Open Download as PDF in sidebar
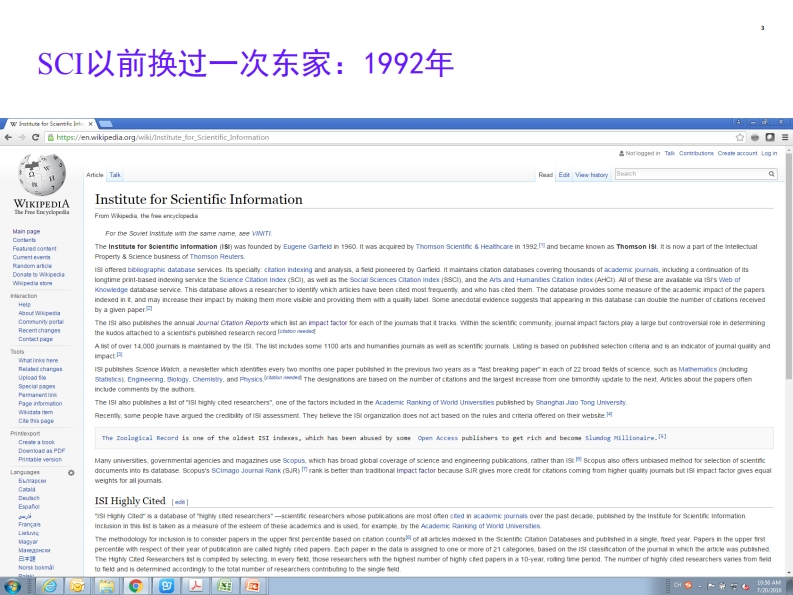This screenshot has width=793, height=595. coord(41,451)
